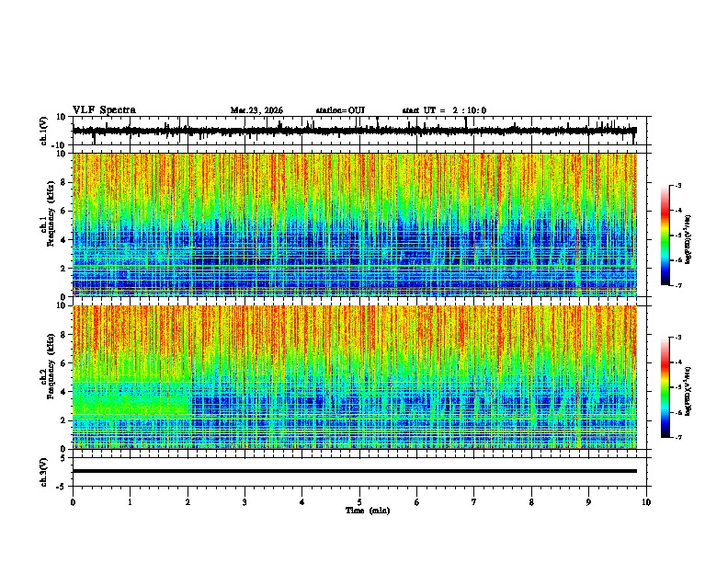Click the "station=OUI" label
728x563 pixels.
(x=340, y=110)
